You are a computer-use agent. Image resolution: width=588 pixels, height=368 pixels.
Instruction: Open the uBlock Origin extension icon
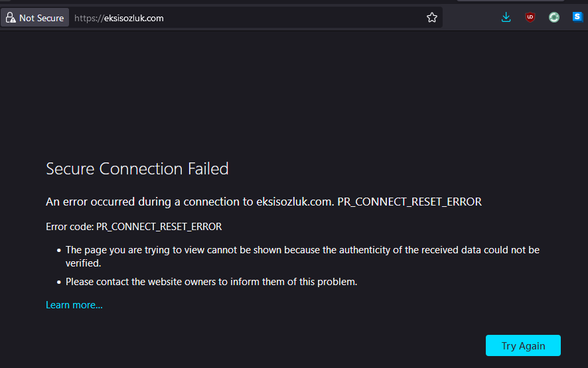[530, 18]
